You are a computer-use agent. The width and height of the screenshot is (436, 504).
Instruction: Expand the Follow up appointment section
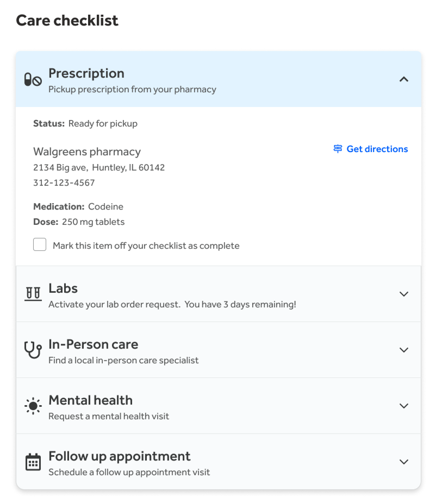pyautogui.click(x=404, y=462)
